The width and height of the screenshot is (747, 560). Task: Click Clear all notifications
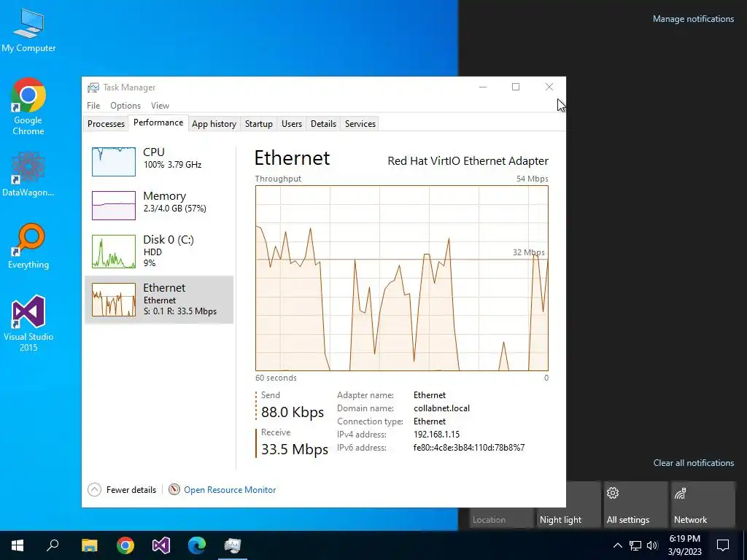pos(693,463)
